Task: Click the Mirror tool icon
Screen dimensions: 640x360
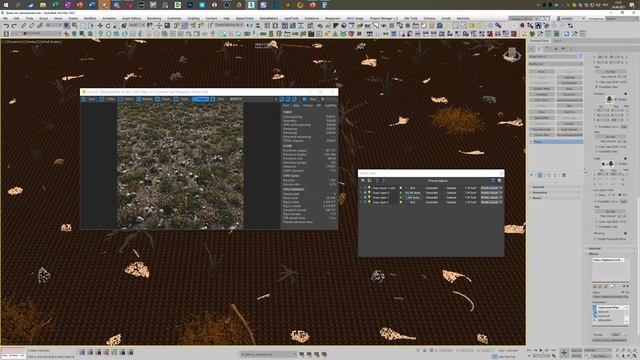Action: (250, 26)
